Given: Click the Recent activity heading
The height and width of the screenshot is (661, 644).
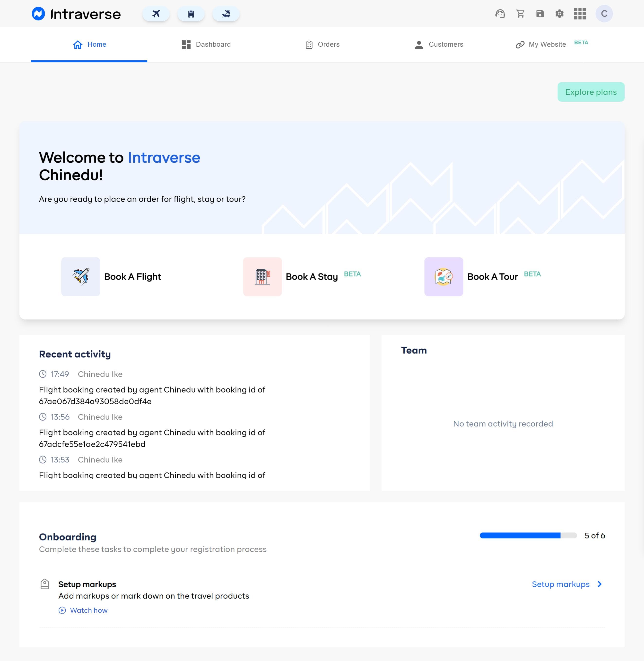Looking at the screenshot, I should 75,354.
